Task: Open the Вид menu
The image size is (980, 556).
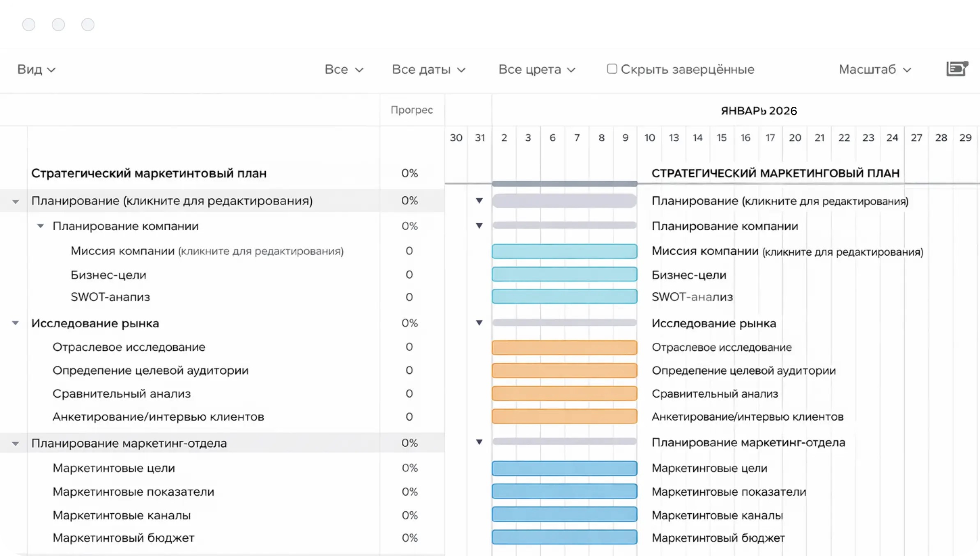Action: (36, 69)
